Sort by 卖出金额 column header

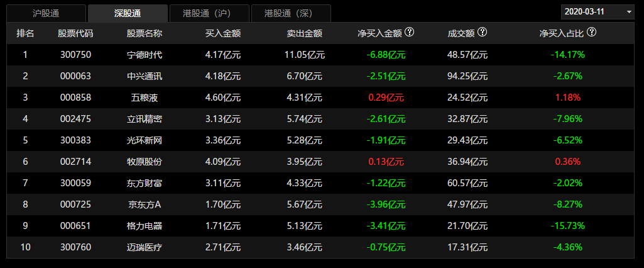click(304, 33)
